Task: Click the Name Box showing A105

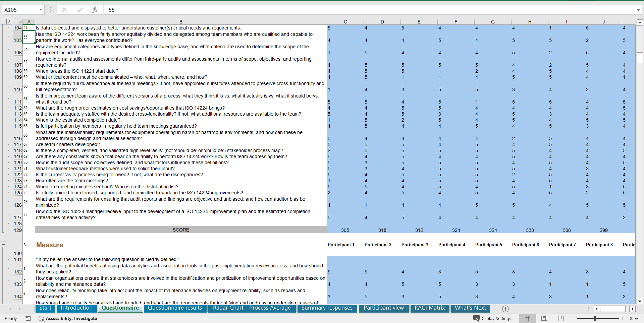Action: [20, 10]
